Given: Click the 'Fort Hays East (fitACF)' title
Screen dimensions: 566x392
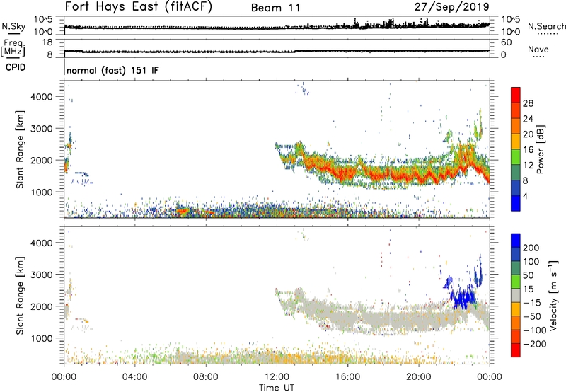Looking at the screenshot, I should [x=138, y=7].
